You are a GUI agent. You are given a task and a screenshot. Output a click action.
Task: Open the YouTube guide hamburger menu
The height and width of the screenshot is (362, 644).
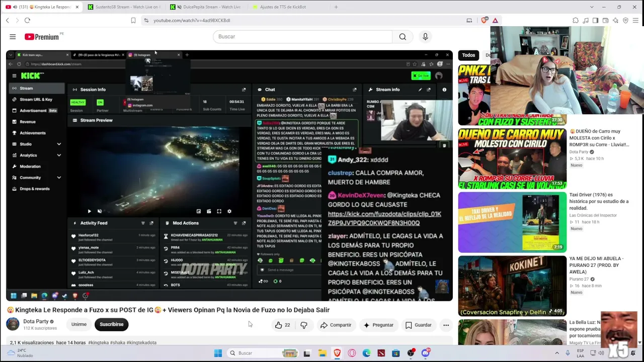coord(13,37)
